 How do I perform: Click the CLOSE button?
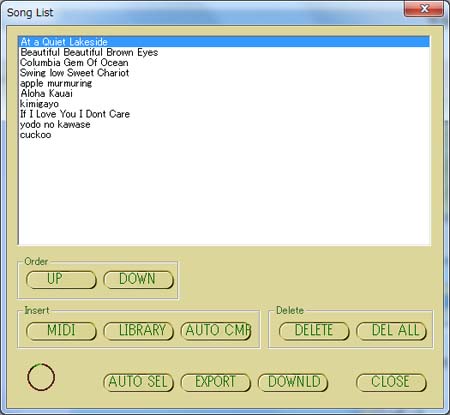click(x=391, y=382)
